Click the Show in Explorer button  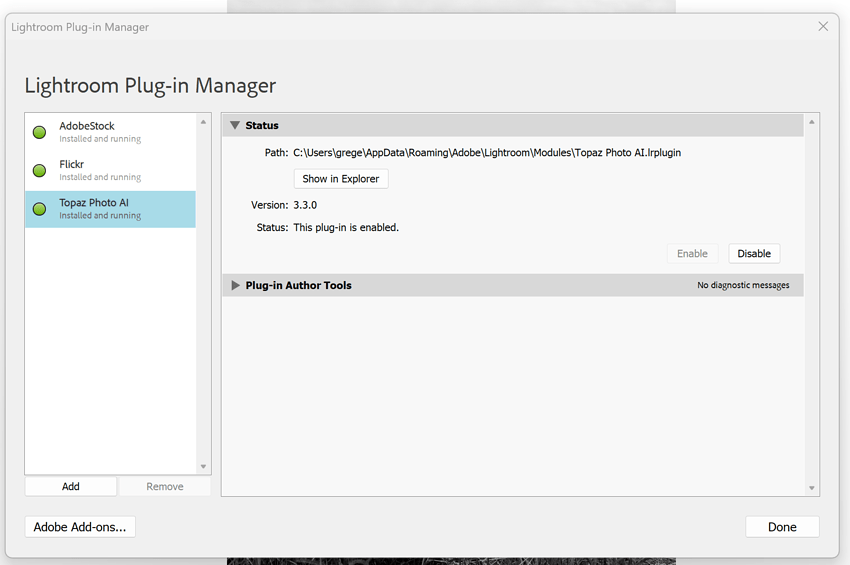click(341, 179)
